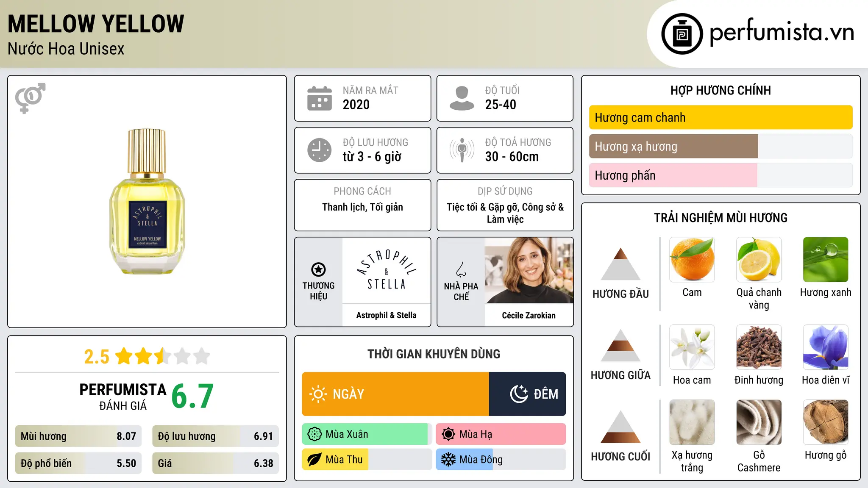Click the Perfumista overall score 6.7
This screenshot has height=488, width=868.
(192, 396)
